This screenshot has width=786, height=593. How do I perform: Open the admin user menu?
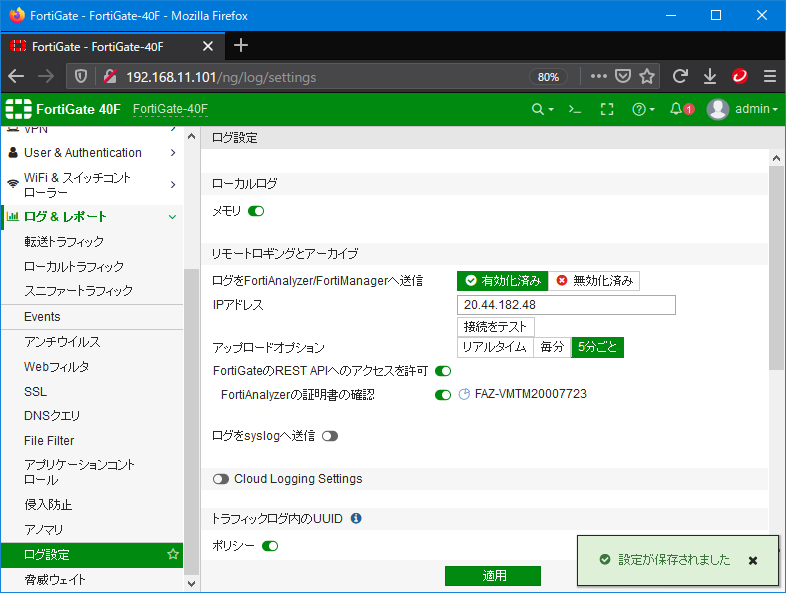[x=742, y=109]
